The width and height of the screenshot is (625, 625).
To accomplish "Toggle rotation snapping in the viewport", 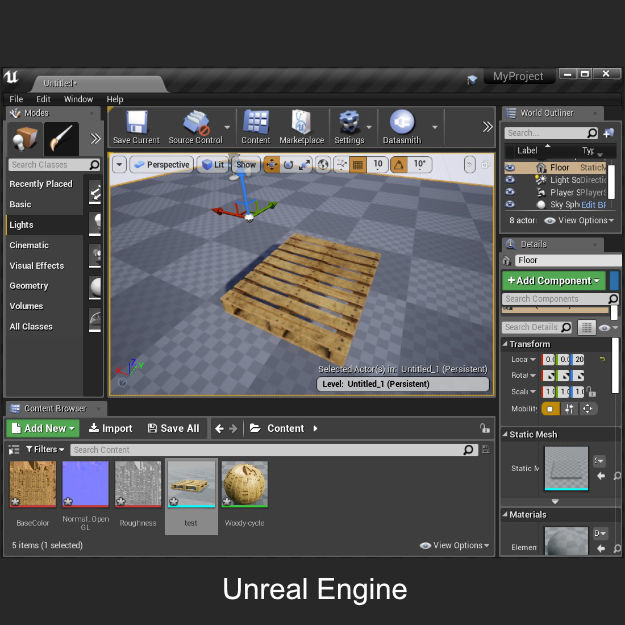I will click(399, 164).
